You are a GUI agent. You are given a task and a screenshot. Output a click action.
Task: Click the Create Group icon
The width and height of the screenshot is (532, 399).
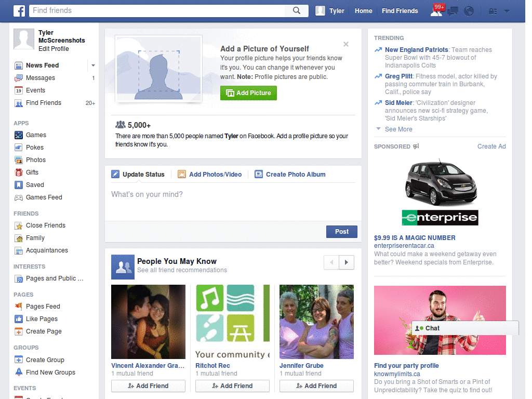[x=19, y=360]
